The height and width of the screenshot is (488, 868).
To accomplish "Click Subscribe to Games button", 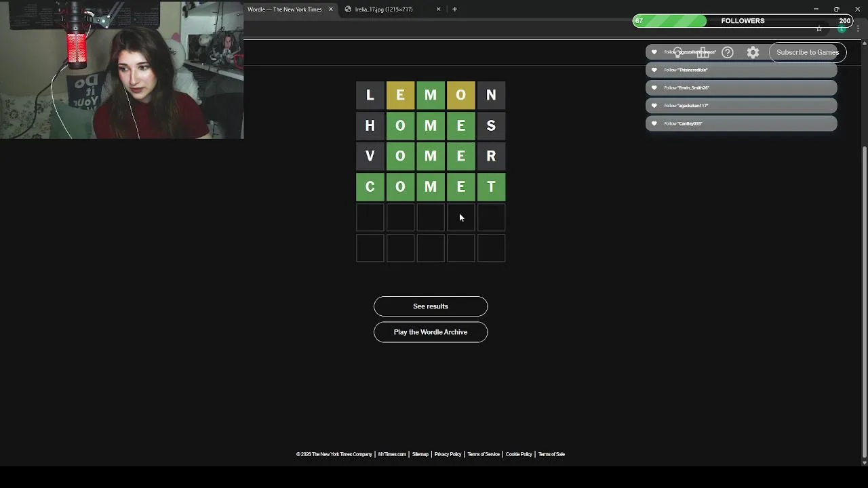I will [x=808, y=52].
